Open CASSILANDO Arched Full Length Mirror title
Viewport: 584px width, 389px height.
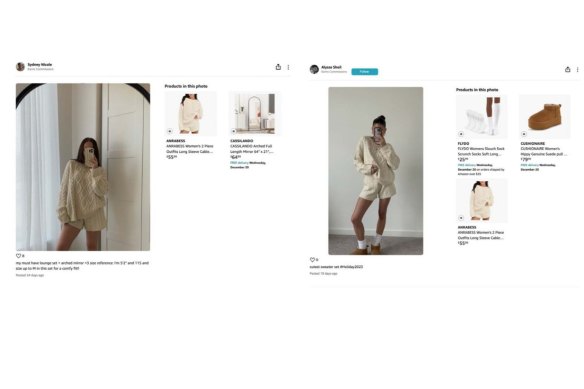click(252, 149)
